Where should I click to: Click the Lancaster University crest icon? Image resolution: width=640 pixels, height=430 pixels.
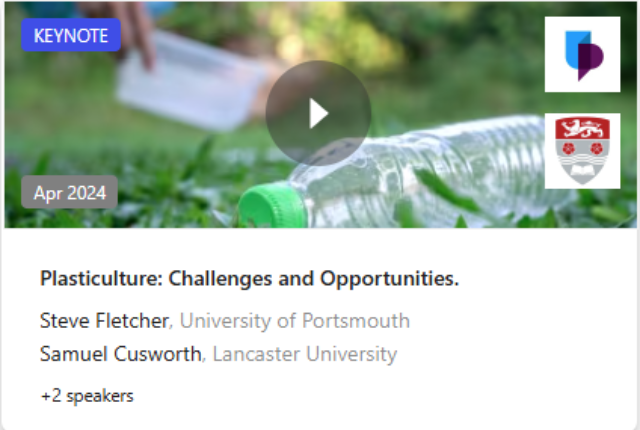(581, 149)
